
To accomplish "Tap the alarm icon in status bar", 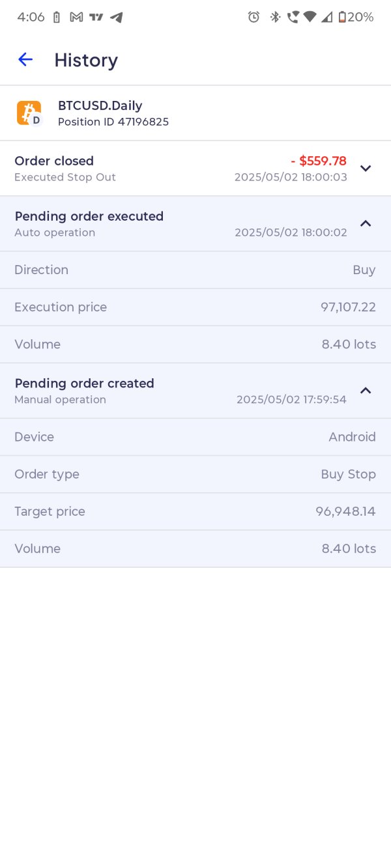I will click(253, 18).
